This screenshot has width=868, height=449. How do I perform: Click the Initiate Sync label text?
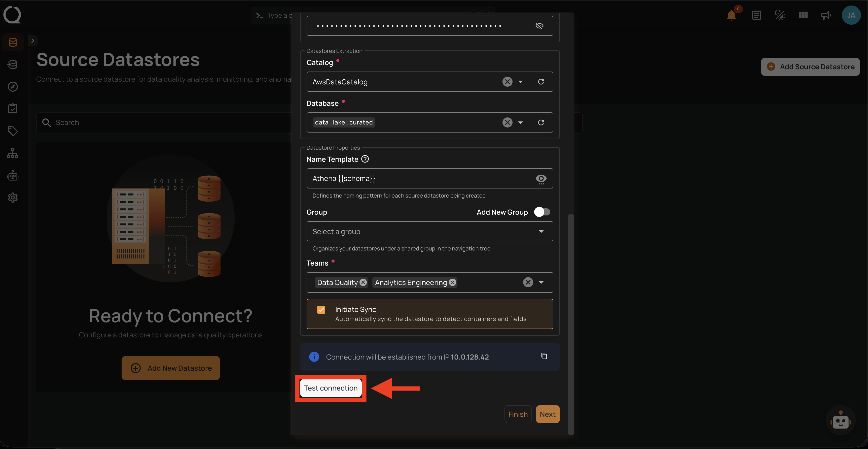(355, 309)
